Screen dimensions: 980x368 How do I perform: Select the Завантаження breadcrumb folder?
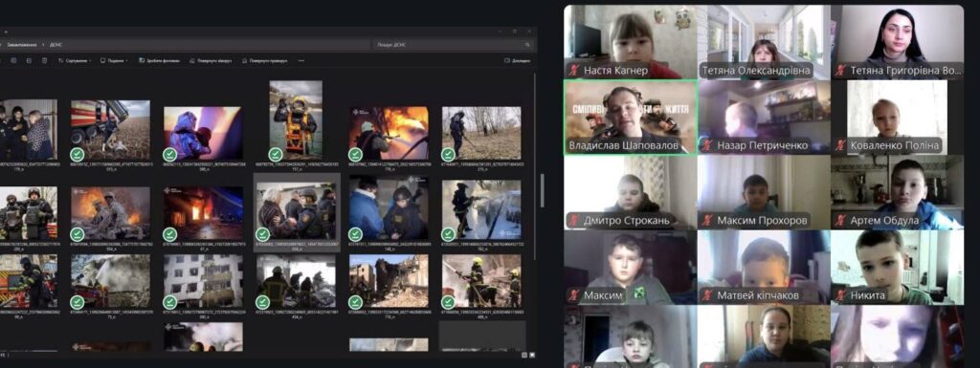(22, 45)
